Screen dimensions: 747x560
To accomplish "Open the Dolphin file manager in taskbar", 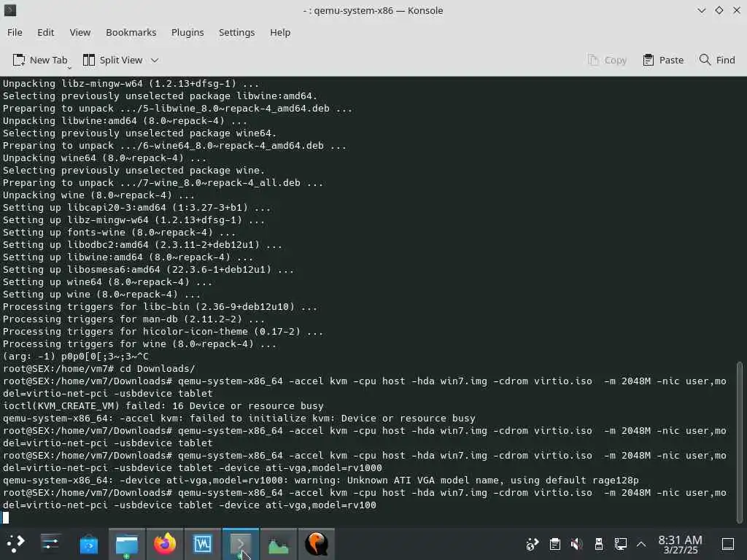I will tap(127, 544).
